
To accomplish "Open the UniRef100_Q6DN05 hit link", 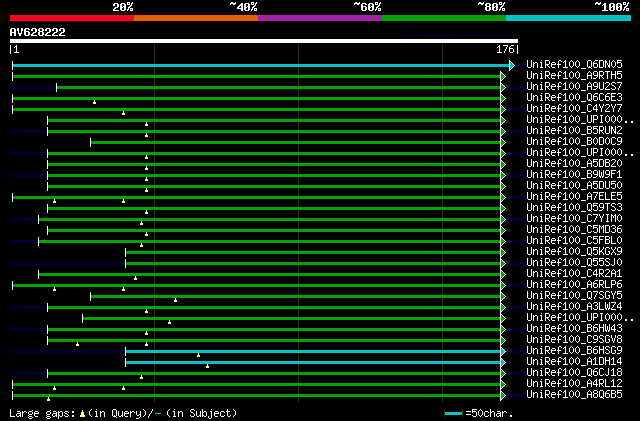I will [573, 65].
